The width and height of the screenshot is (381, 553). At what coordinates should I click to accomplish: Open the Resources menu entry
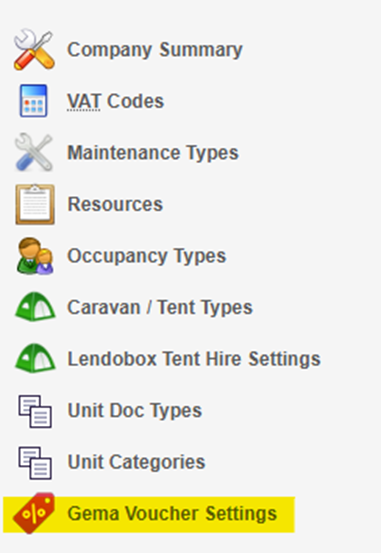coord(115,204)
